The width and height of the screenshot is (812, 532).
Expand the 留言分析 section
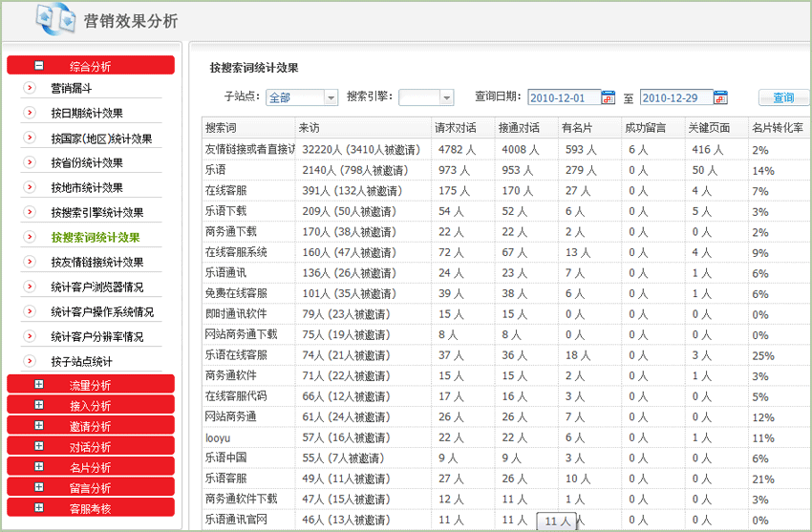[39, 487]
